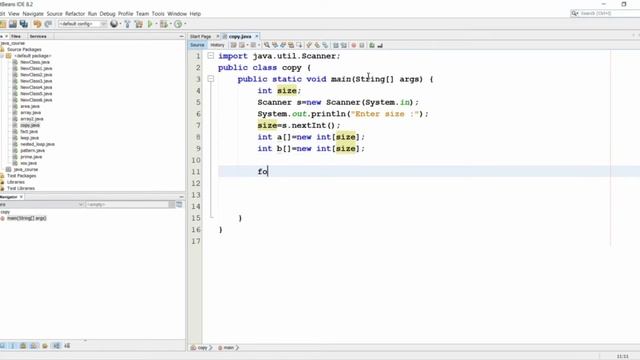Open the Source menu
Screen dimensions: 640x360
pos(54,13)
